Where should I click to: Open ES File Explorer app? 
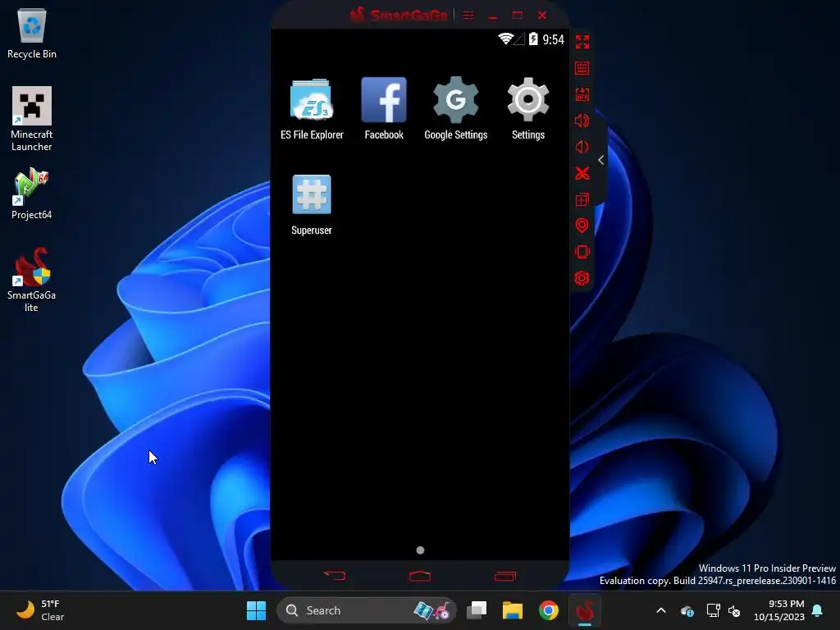click(312, 109)
